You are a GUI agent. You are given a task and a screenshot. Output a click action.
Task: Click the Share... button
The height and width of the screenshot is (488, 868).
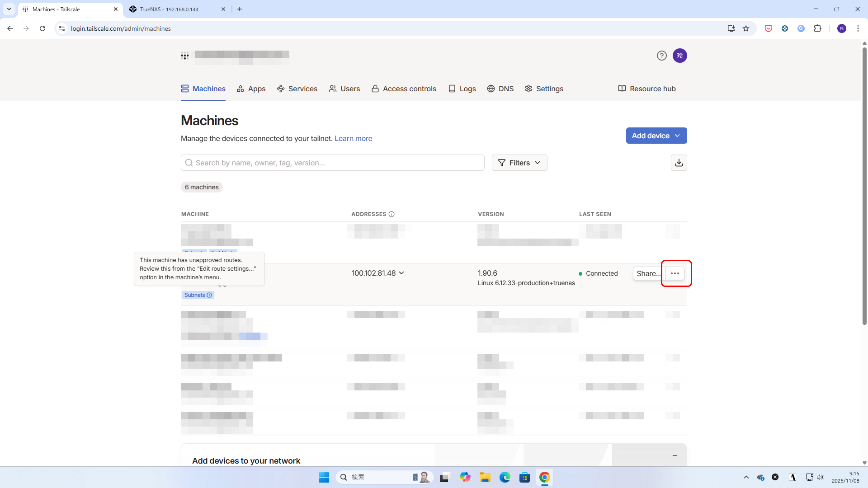pyautogui.click(x=648, y=273)
